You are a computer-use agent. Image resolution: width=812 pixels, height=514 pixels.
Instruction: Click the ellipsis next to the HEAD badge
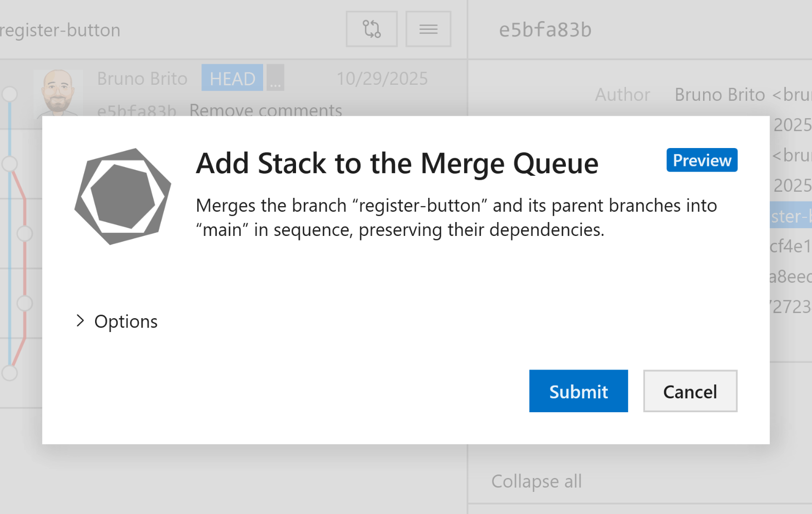275,78
